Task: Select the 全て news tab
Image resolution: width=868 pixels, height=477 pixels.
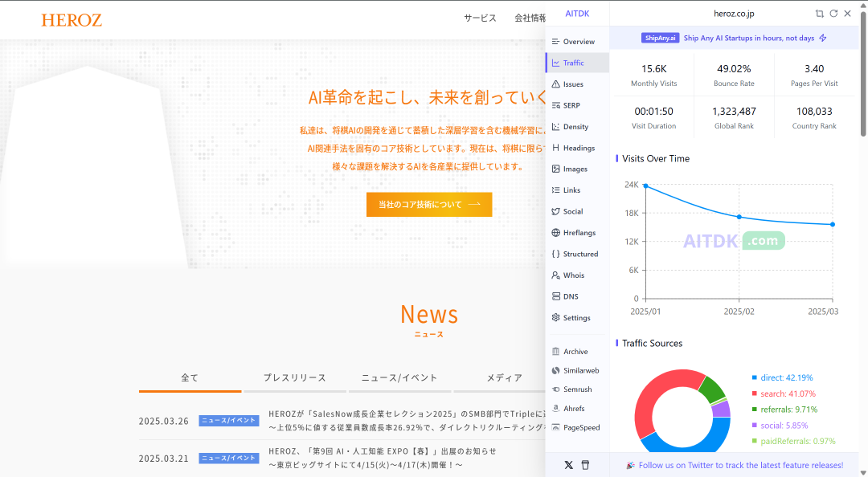Action: [190, 377]
